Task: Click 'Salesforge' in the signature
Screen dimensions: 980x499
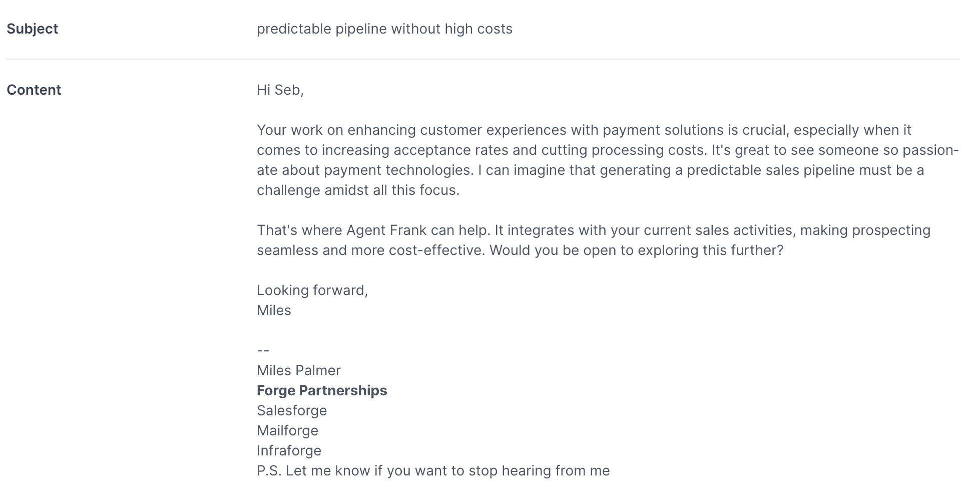Action: [292, 411]
